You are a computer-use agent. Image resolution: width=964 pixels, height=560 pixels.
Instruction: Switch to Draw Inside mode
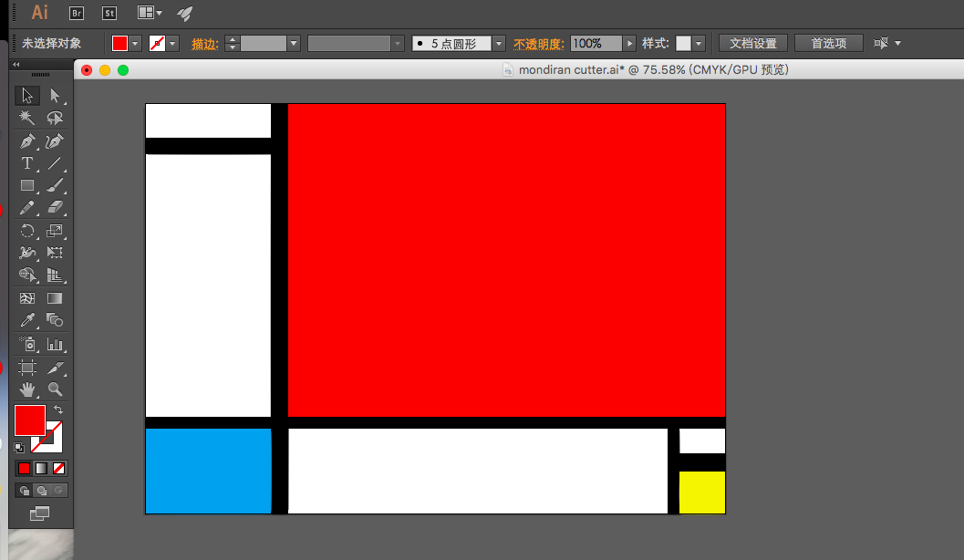[x=59, y=491]
